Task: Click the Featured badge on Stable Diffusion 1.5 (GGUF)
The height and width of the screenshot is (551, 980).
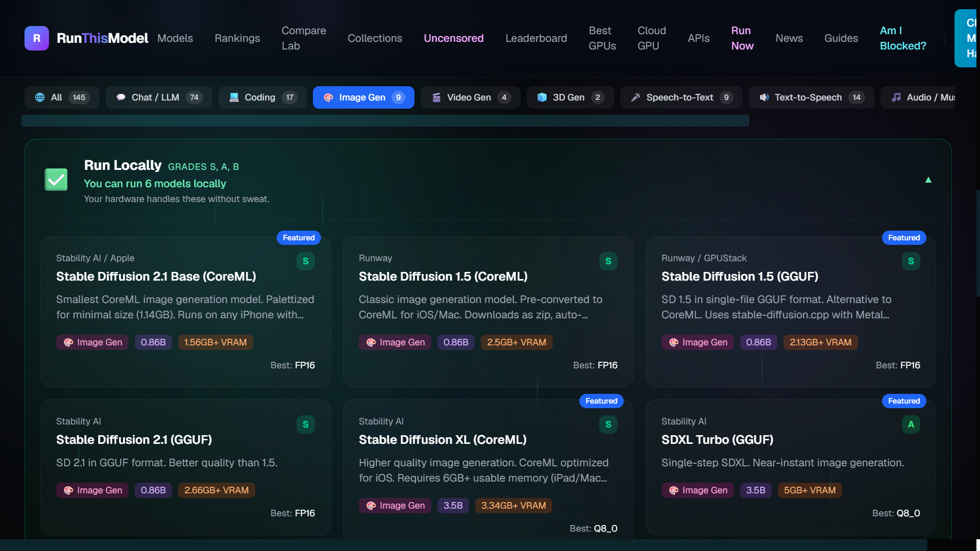Action: click(904, 238)
